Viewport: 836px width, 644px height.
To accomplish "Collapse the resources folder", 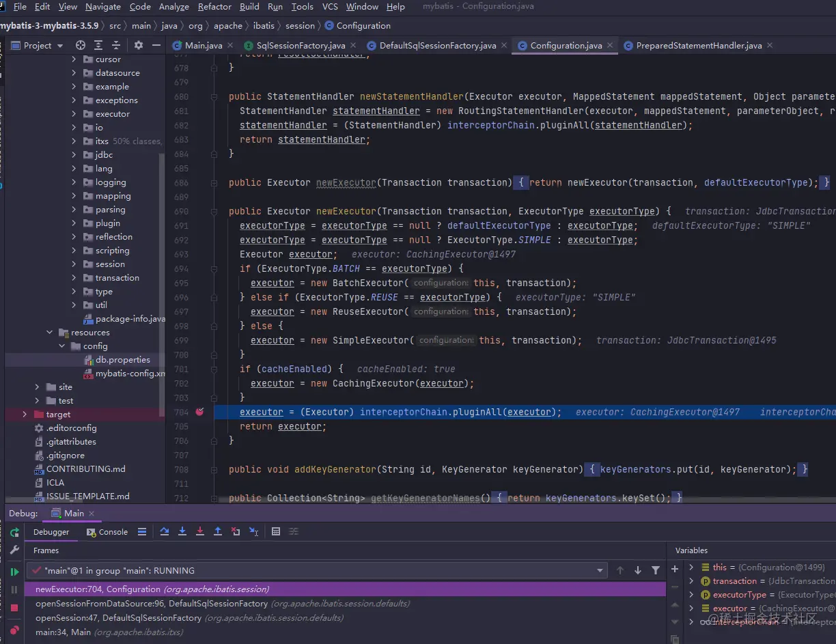I will 49,333.
